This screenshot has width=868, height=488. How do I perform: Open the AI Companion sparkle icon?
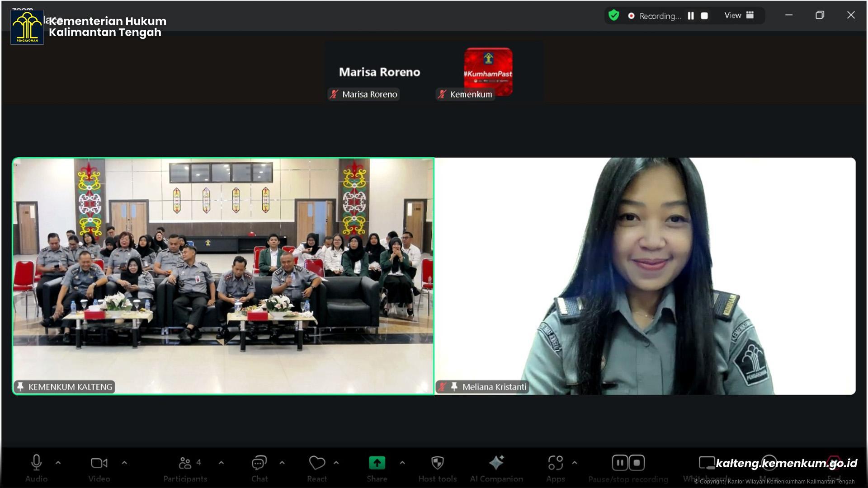tap(496, 463)
